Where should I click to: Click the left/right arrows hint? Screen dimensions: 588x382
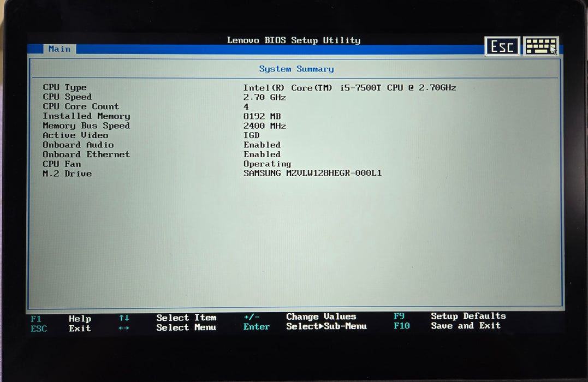[124, 328]
